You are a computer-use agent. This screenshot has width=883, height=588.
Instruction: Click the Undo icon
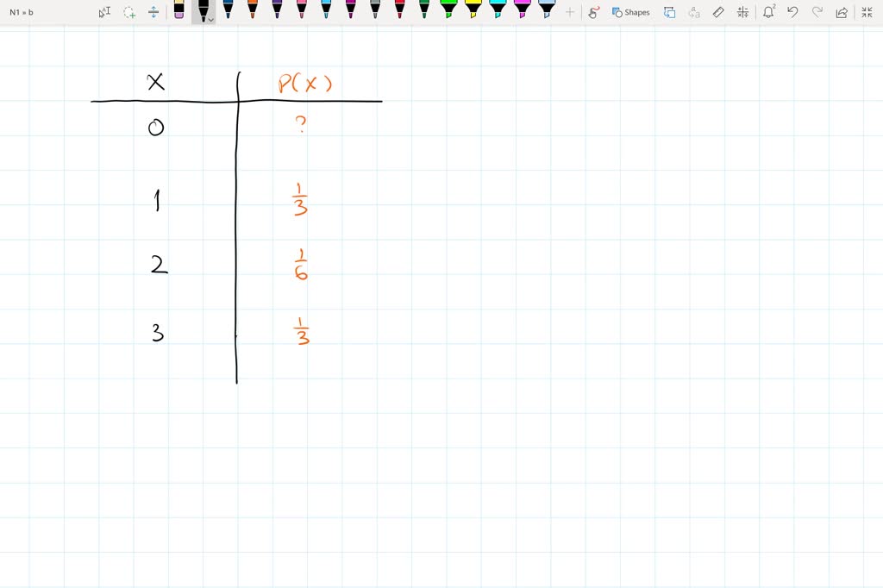pyautogui.click(x=792, y=12)
